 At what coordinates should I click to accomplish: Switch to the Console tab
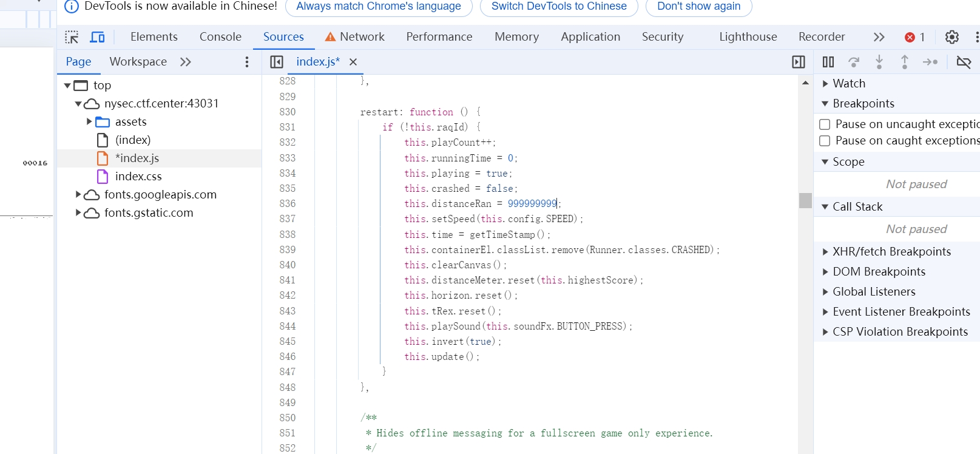tap(220, 37)
